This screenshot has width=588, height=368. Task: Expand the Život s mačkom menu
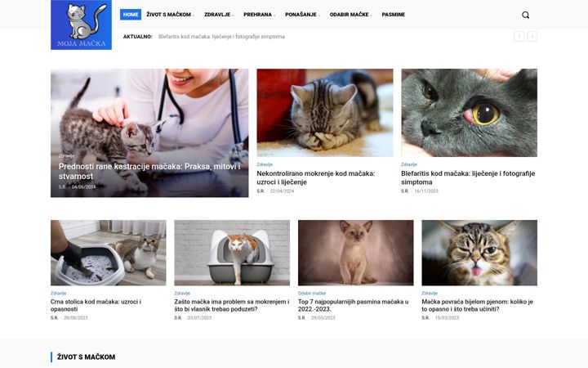click(x=170, y=14)
